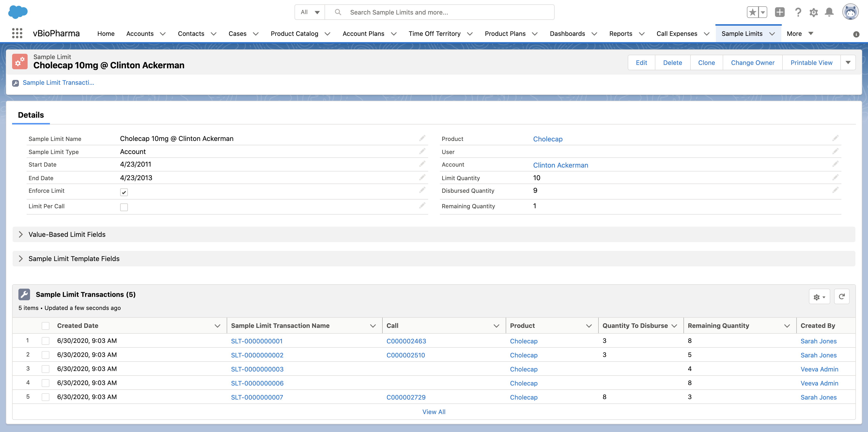Toggle the Enforce Limit checkbox

coord(124,192)
